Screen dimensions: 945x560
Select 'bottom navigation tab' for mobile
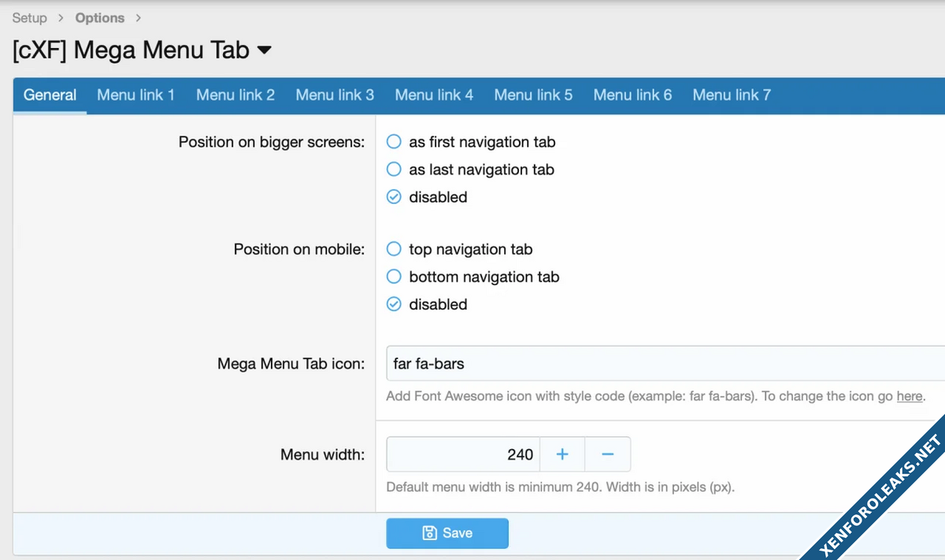[394, 277]
